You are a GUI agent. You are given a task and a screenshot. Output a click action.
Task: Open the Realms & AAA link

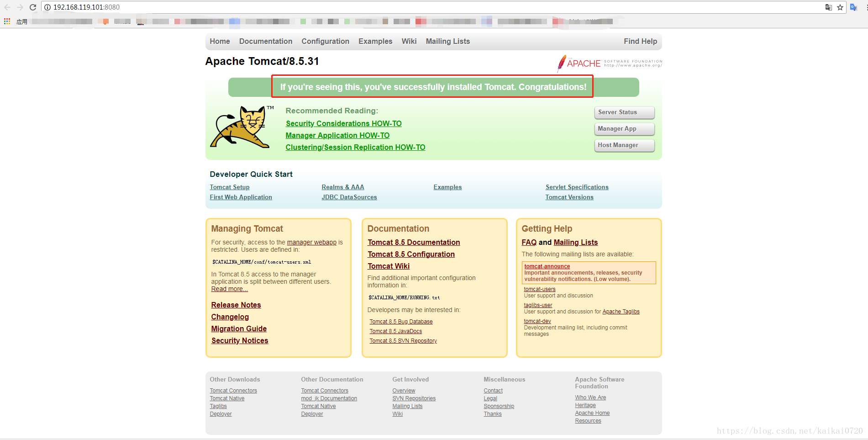click(x=343, y=187)
